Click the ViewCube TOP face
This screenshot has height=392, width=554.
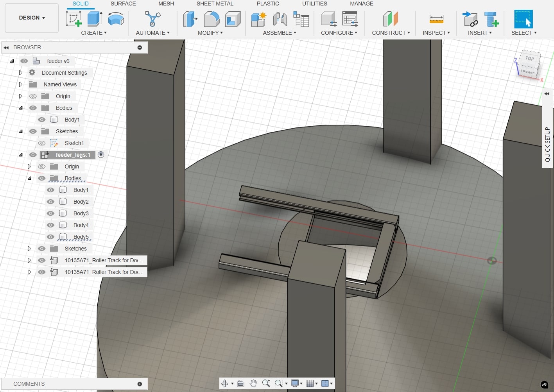(530, 59)
